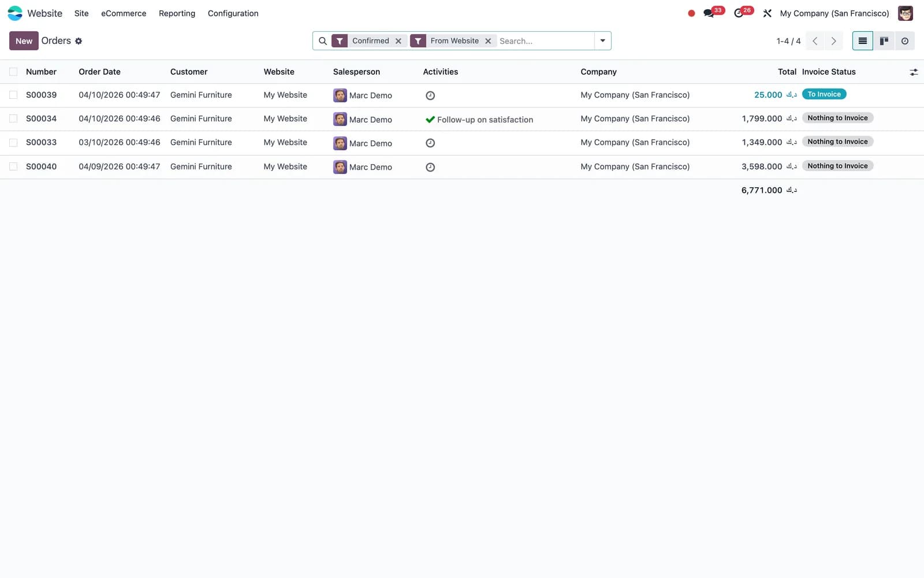Open the Site menu

tap(81, 13)
